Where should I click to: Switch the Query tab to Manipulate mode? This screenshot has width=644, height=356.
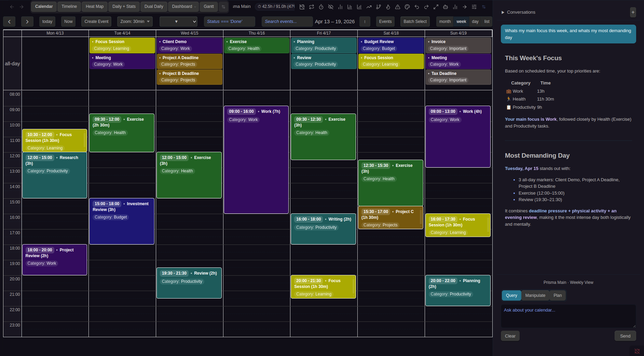point(535,295)
